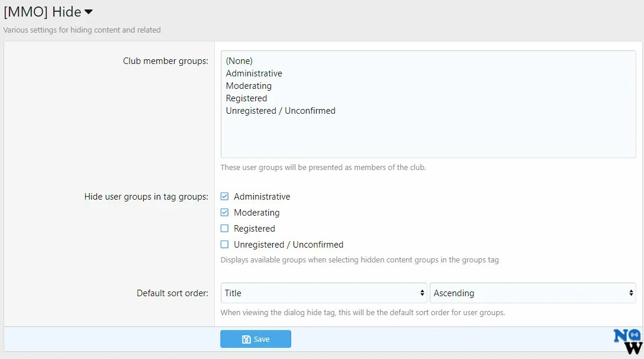Expand the [MMO] Hide title caret
The height and width of the screenshot is (359, 644).
[89, 12]
